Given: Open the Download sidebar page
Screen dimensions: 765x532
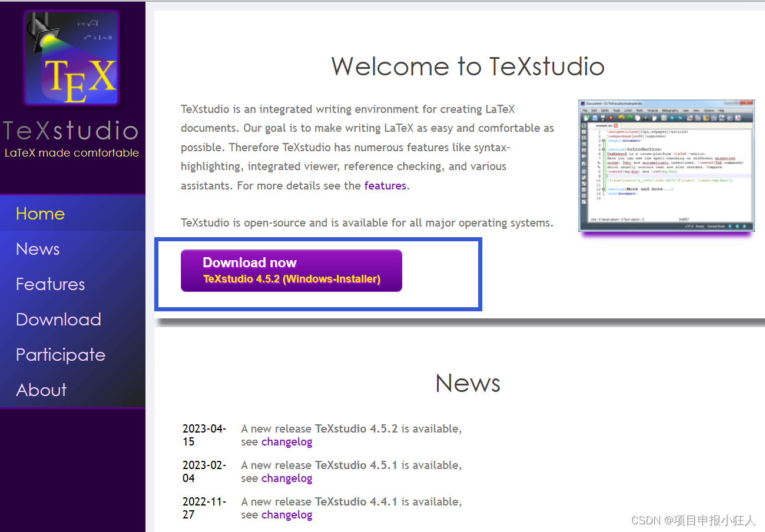Looking at the screenshot, I should (58, 320).
